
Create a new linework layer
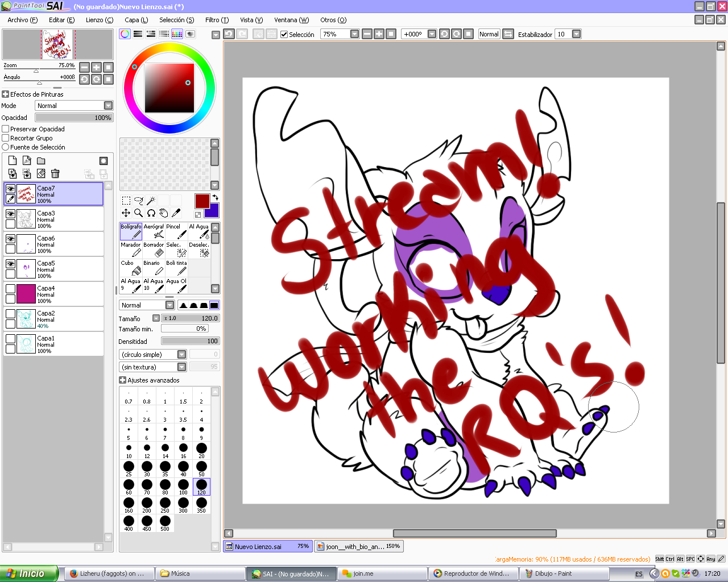point(27,161)
